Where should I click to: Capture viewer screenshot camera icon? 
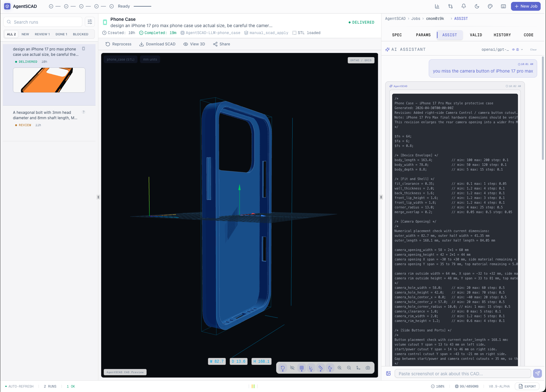pos(368,368)
